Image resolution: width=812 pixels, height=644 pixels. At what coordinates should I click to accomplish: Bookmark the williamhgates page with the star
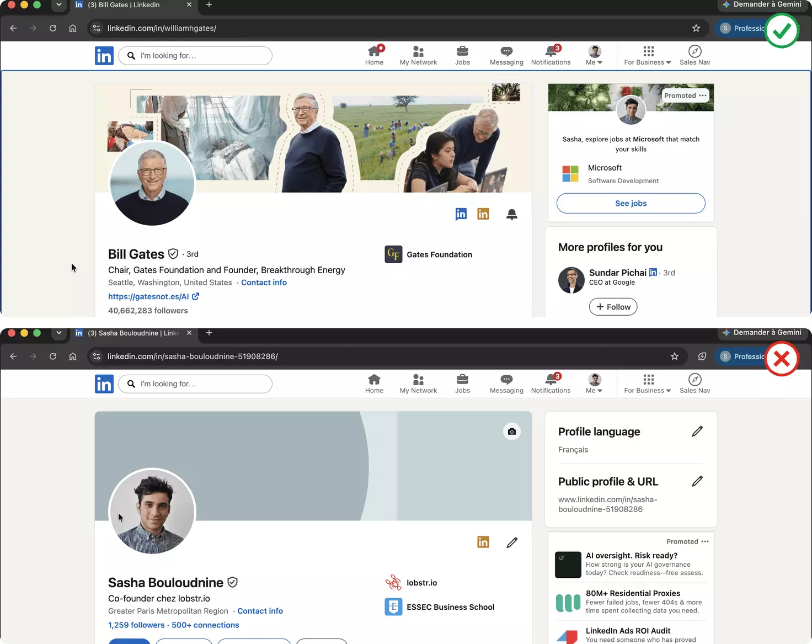696,28
